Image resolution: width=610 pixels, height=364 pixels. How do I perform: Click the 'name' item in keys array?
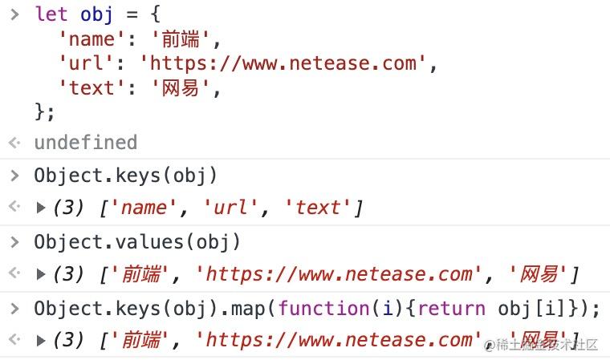pyautogui.click(x=144, y=208)
